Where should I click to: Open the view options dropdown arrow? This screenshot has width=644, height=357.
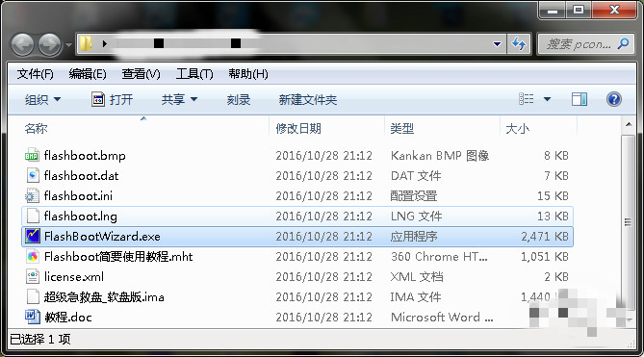click(x=547, y=99)
